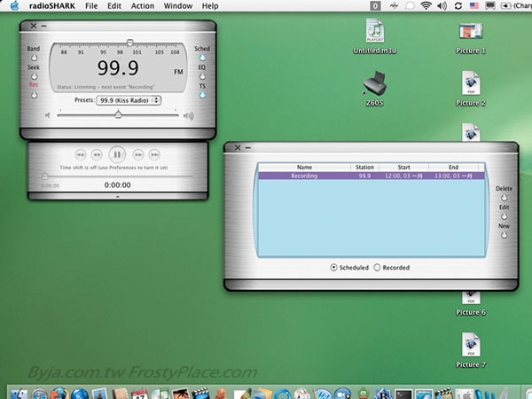This screenshot has height=399, width=532.
Task: Open the clapperboard movie app in Dock
Action: click(200, 393)
